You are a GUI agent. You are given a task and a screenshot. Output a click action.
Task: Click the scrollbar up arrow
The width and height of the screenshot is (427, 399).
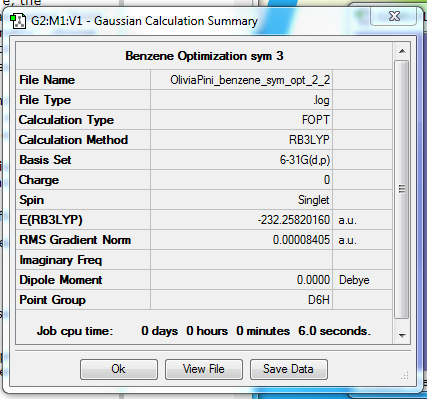click(x=402, y=51)
